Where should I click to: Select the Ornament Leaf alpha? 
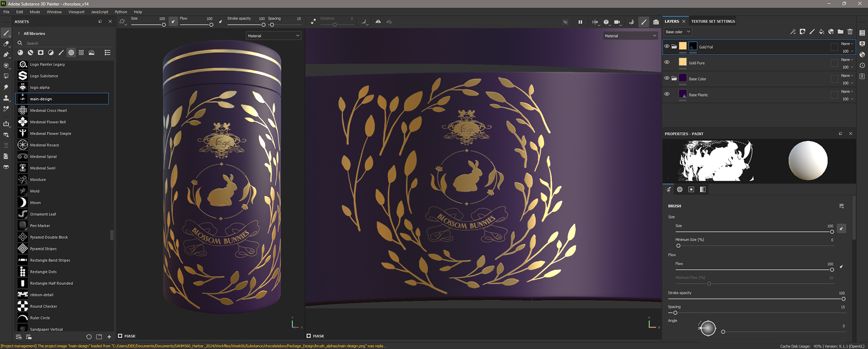pyautogui.click(x=62, y=214)
